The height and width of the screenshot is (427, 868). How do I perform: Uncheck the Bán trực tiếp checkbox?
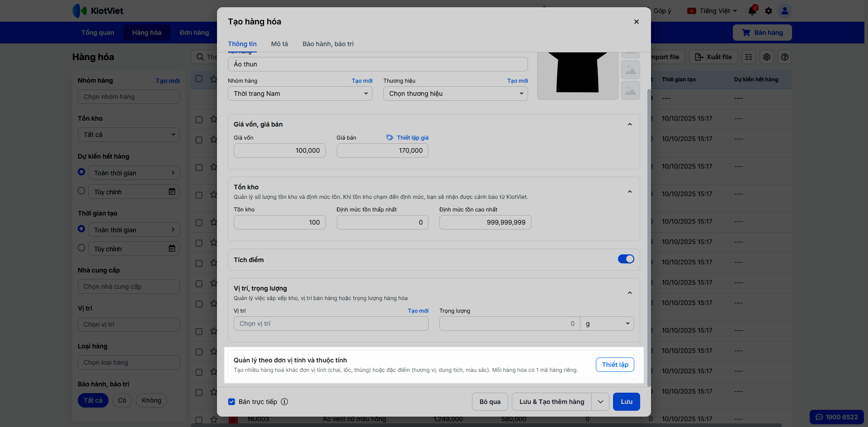click(231, 402)
